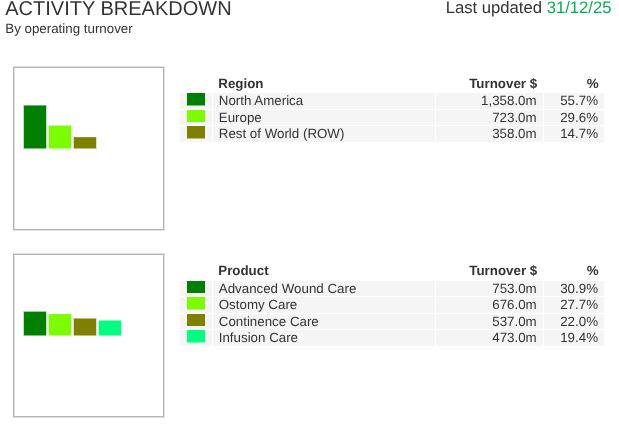This screenshot has width=619, height=424.
Task: Click the Rest of World olive swatch
Action: pyautogui.click(x=196, y=133)
